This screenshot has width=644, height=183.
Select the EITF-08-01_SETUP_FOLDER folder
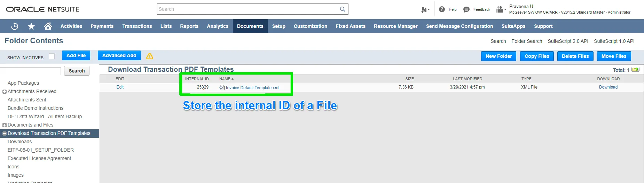click(x=41, y=150)
